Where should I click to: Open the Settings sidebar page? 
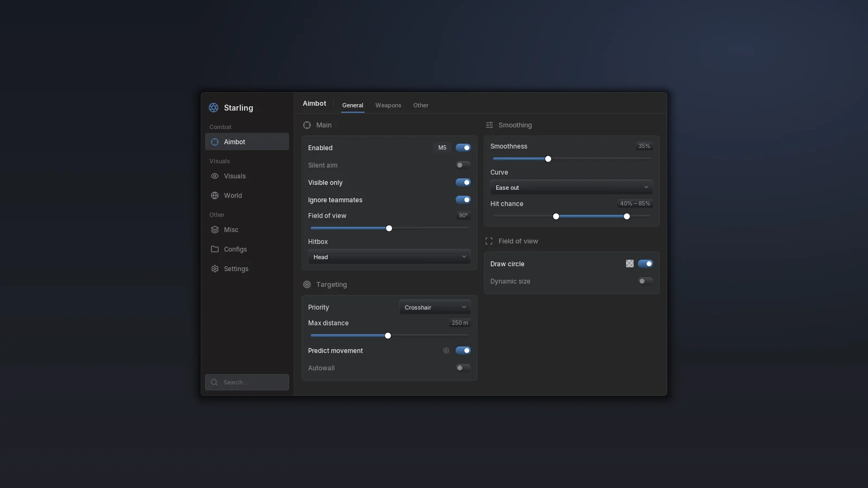tap(247, 269)
